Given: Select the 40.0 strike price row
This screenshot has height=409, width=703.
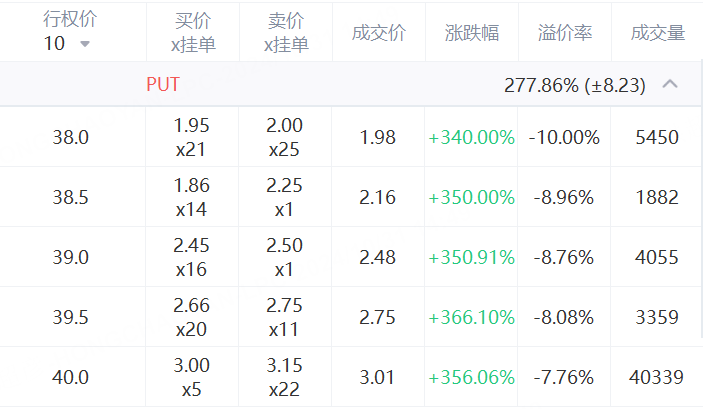Looking at the screenshot, I should click(x=71, y=377).
